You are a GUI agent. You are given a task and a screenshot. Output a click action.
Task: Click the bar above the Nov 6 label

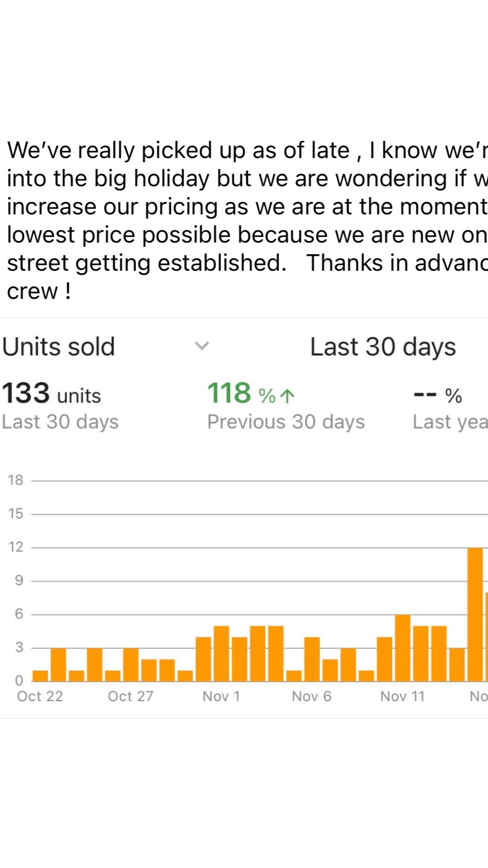point(312,659)
